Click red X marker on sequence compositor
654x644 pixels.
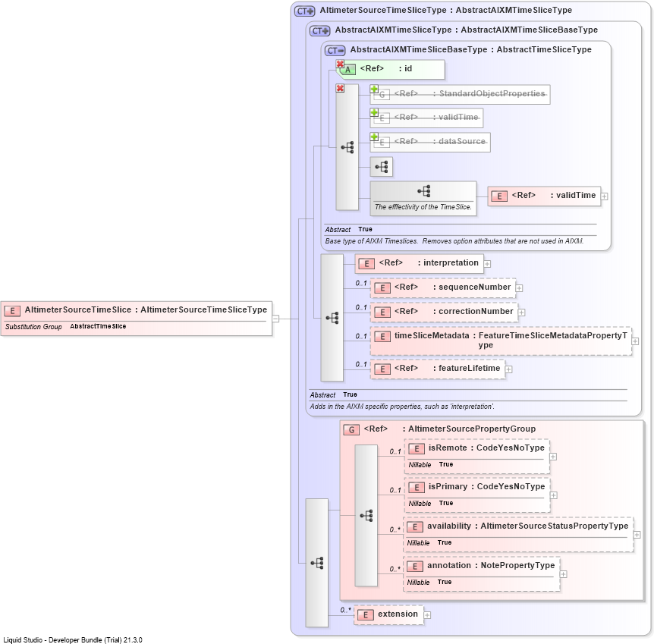tap(340, 89)
